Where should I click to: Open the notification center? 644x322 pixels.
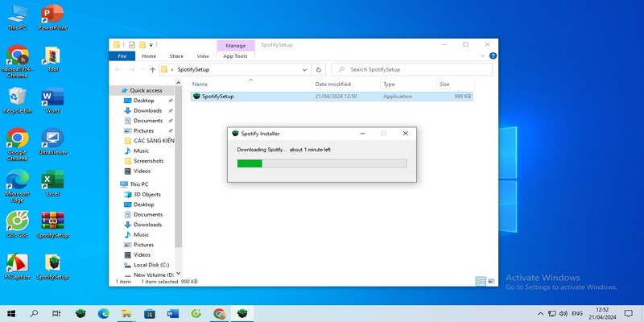click(629, 314)
